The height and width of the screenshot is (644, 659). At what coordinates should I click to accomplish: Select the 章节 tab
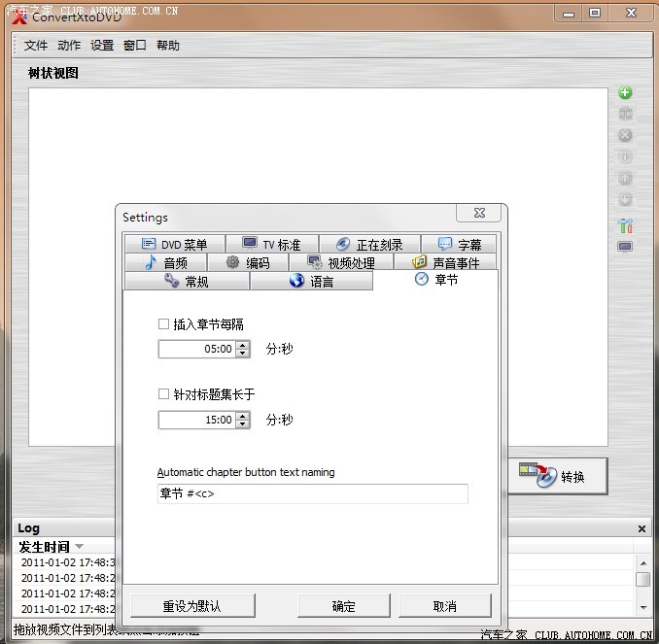pyautogui.click(x=435, y=280)
